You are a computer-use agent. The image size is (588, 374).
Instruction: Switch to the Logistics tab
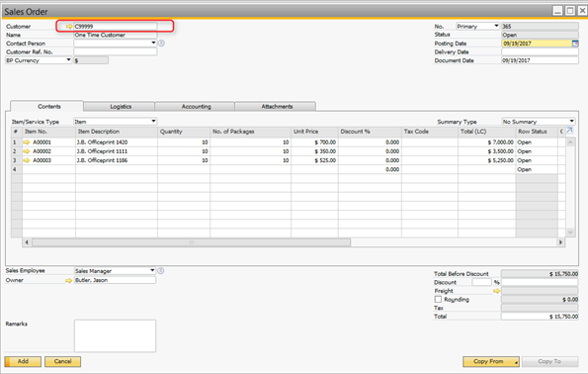click(120, 107)
